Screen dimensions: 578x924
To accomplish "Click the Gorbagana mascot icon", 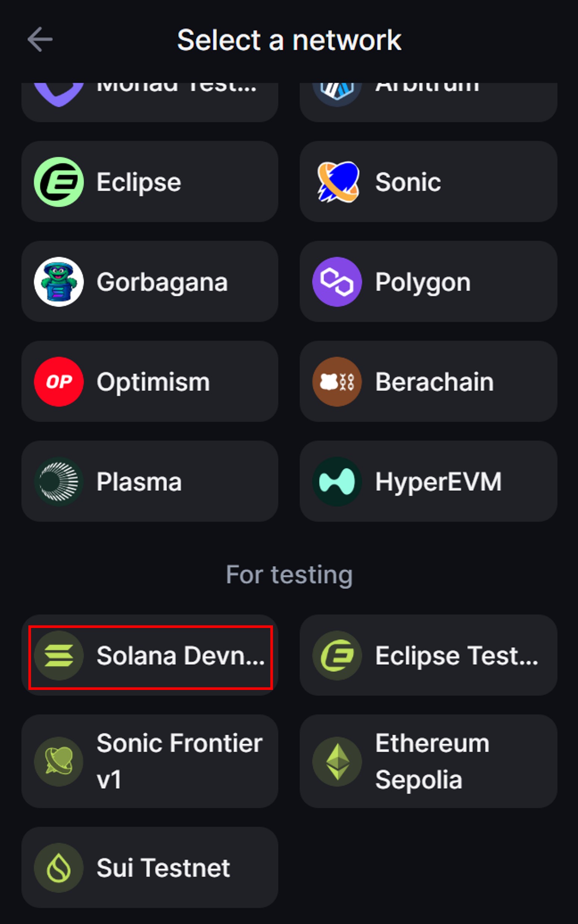I will tap(59, 281).
